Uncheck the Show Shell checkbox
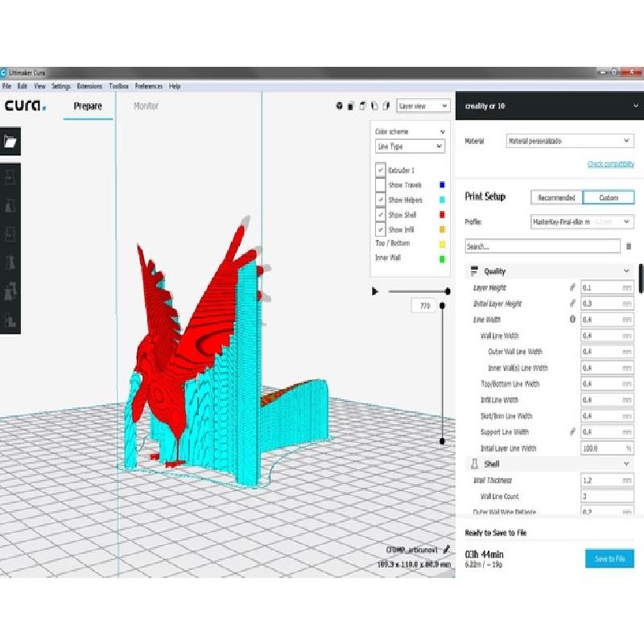 pos(380,214)
